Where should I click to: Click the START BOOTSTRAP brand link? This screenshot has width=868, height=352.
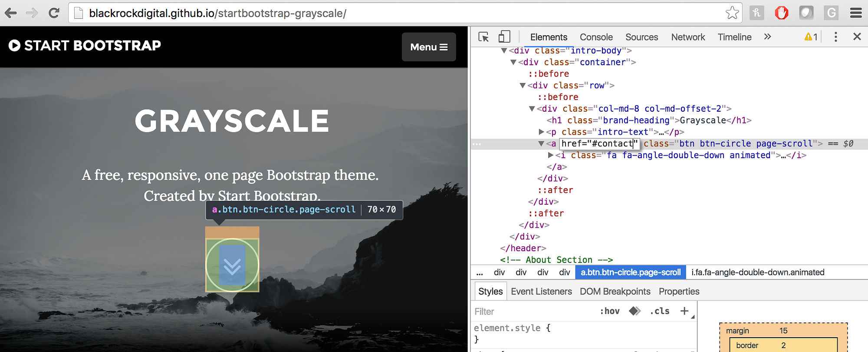pyautogui.click(x=85, y=46)
